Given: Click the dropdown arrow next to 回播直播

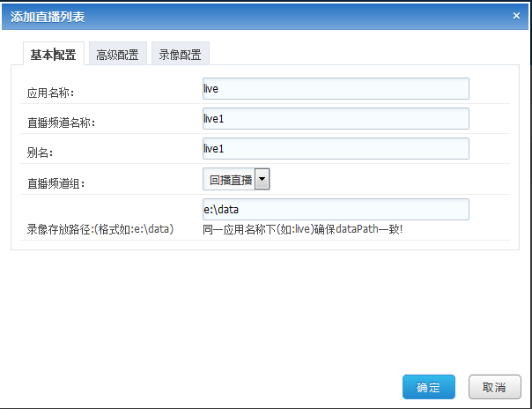Looking at the screenshot, I should click(262, 179).
